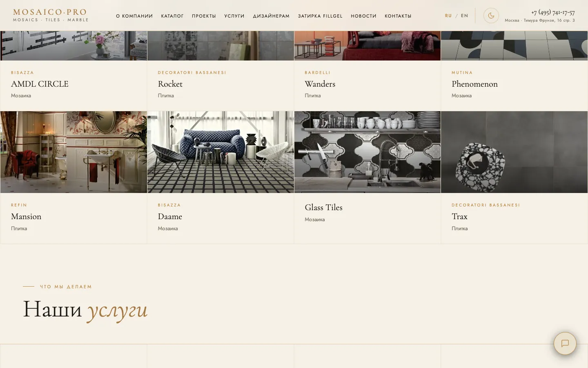Click the Мозаика label under AMDL CIRCLE

21,96
